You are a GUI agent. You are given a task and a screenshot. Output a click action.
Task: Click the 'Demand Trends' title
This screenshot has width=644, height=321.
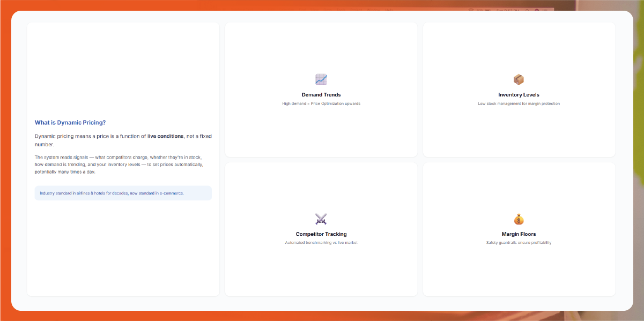click(321, 95)
